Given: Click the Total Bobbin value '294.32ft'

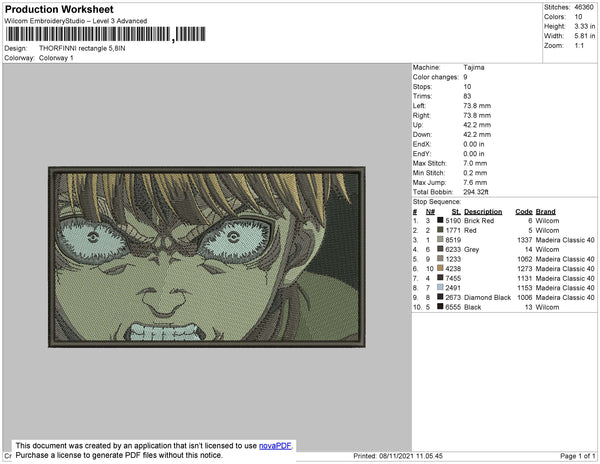Looking at the screenshot, I should click(476, 192).
